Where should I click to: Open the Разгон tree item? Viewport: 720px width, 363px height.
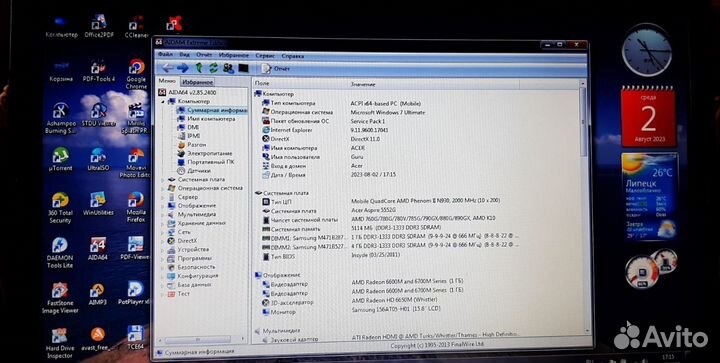[191, 145]
